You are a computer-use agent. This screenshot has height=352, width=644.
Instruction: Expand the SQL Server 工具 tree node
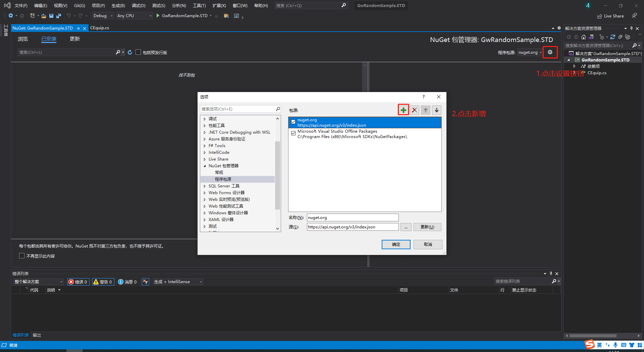205,186
